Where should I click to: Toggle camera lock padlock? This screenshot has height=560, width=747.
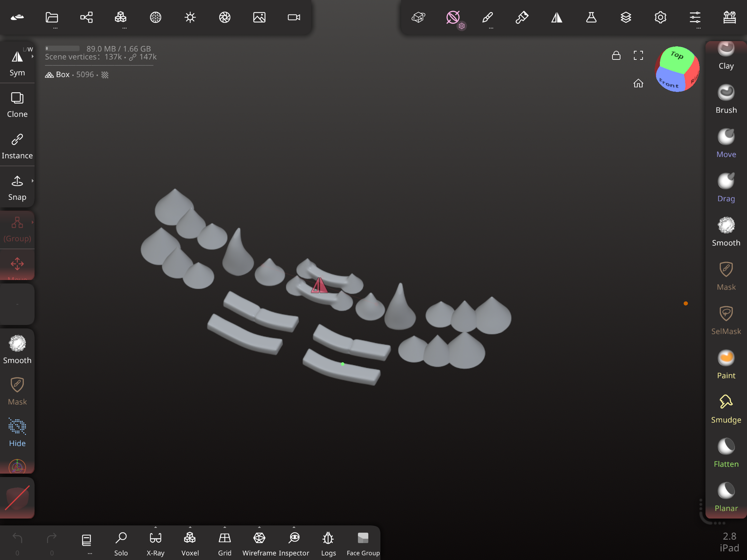[x=616, y=55]
